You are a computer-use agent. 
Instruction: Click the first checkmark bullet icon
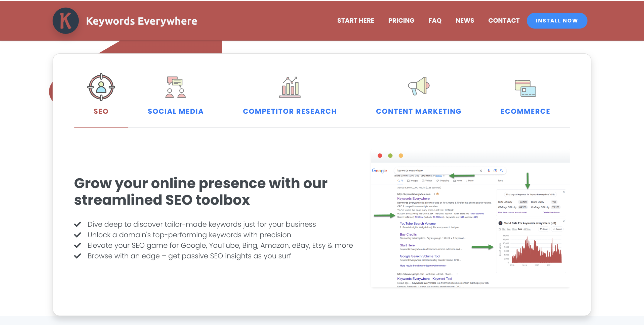[x=78, y=224]
